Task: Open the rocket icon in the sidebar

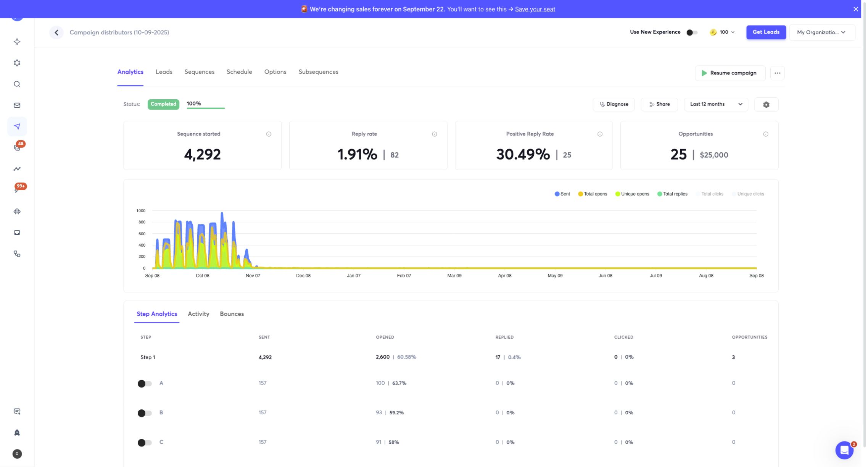Action: click(17, 433)
